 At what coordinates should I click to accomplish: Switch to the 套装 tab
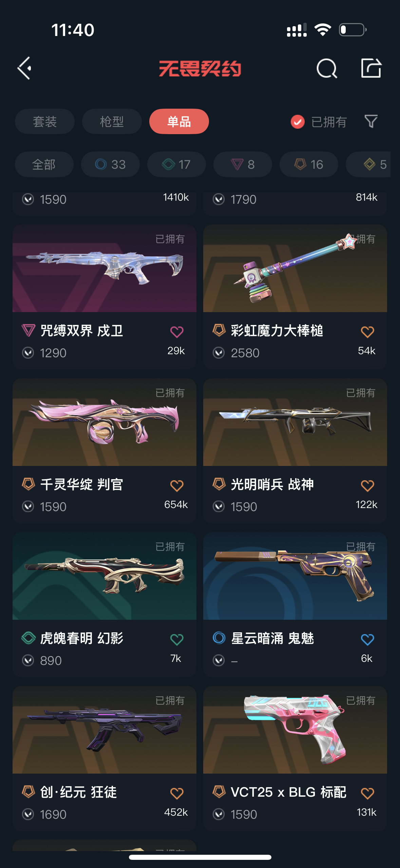tap(45, 121)
